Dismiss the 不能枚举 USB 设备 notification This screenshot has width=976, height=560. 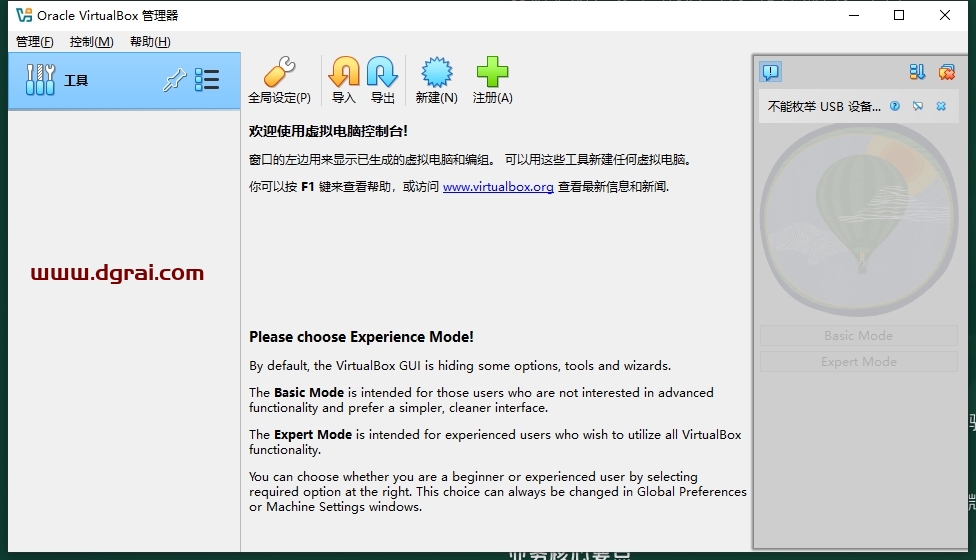[941, 106]
